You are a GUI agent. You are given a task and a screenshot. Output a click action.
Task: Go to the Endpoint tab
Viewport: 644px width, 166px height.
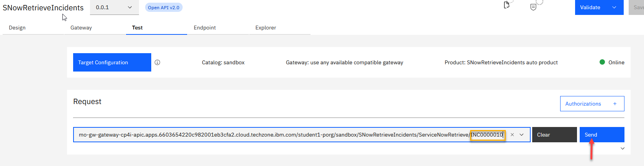(205, 28)
